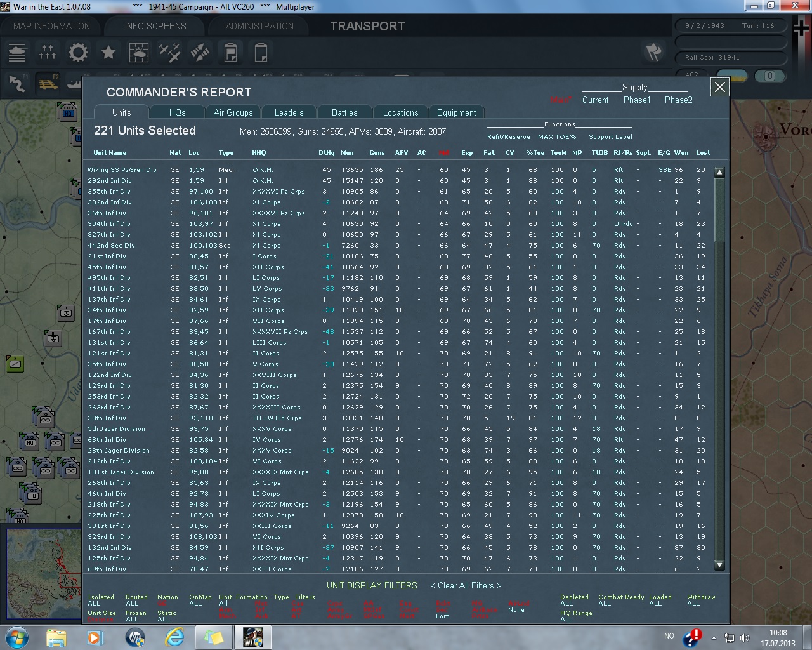Screen dimensions: 812x650
Task: Open Internet Explorer from the taskbar
Action: click(x=174, y=637)
